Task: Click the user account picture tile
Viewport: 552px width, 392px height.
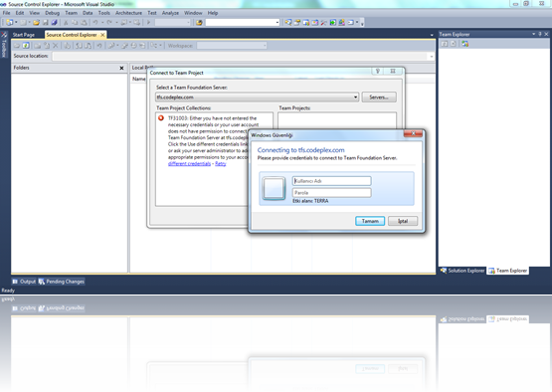Action: click(x=274, y=188)
